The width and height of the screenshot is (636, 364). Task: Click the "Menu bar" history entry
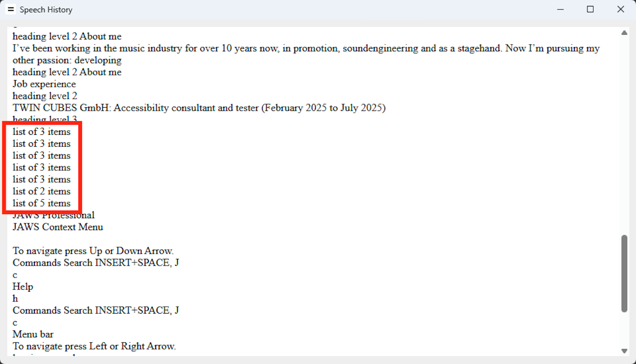(x=33, y=334)
